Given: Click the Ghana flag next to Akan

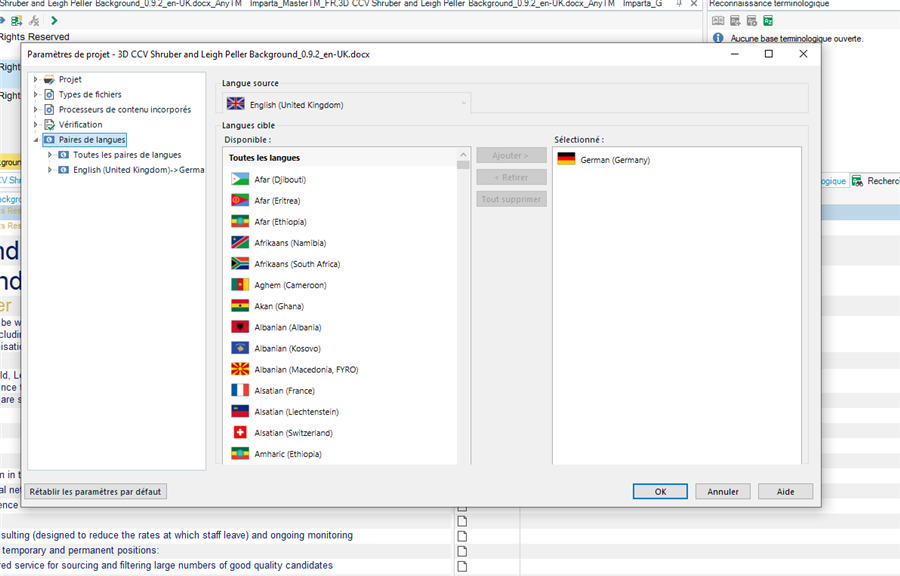Looking at the screenshot, I should click(240, 306).
